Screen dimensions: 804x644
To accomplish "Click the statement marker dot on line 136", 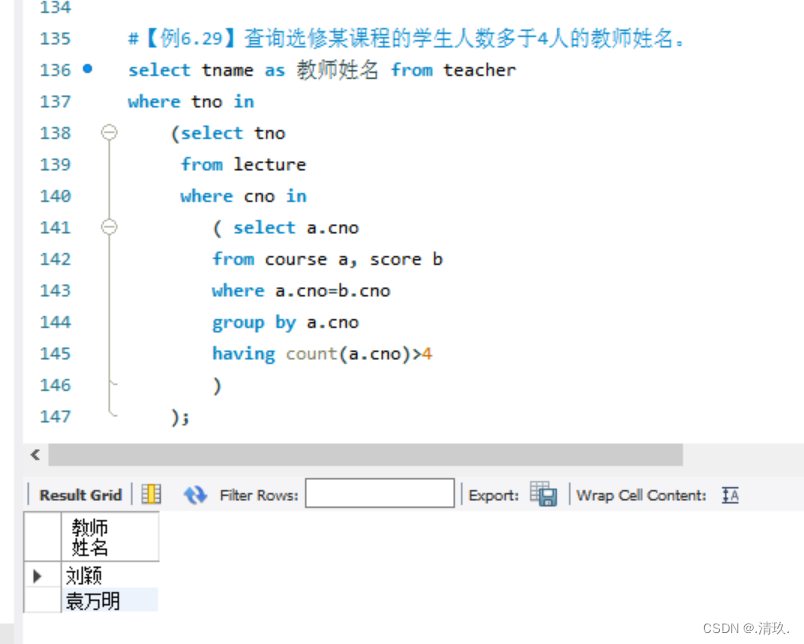I will 88,68.
